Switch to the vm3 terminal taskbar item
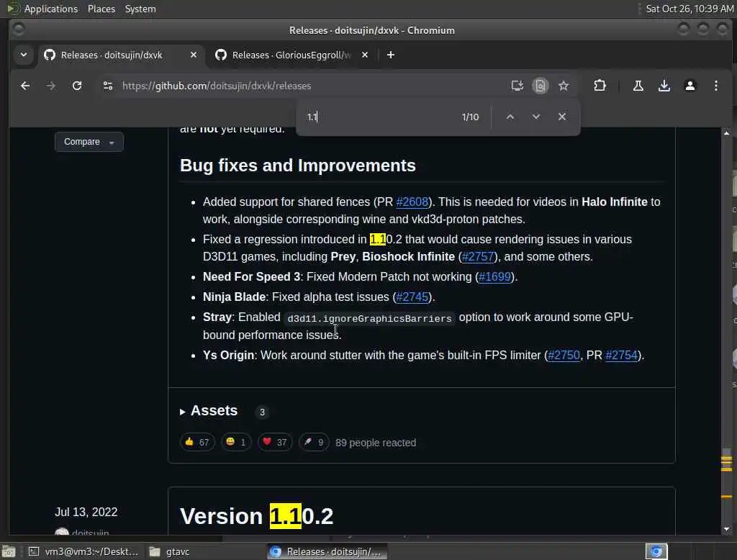737x560 pixels. click(x=83, y=551)
